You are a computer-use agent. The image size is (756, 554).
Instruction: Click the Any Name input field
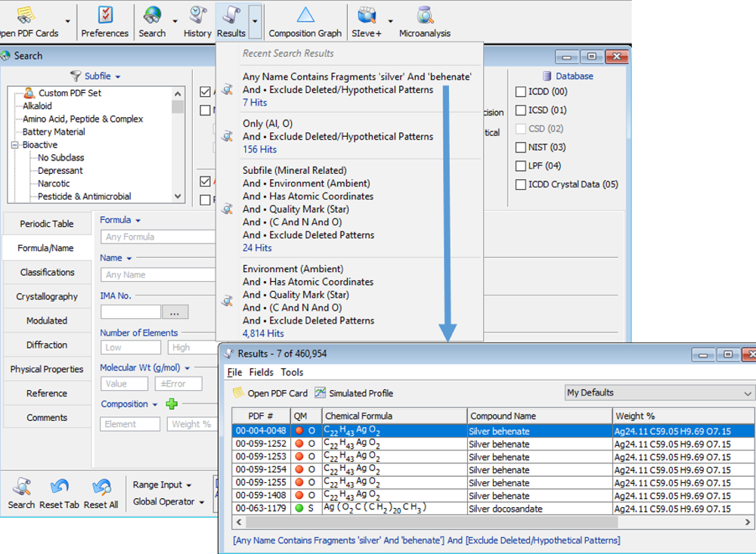coord(158,275)
